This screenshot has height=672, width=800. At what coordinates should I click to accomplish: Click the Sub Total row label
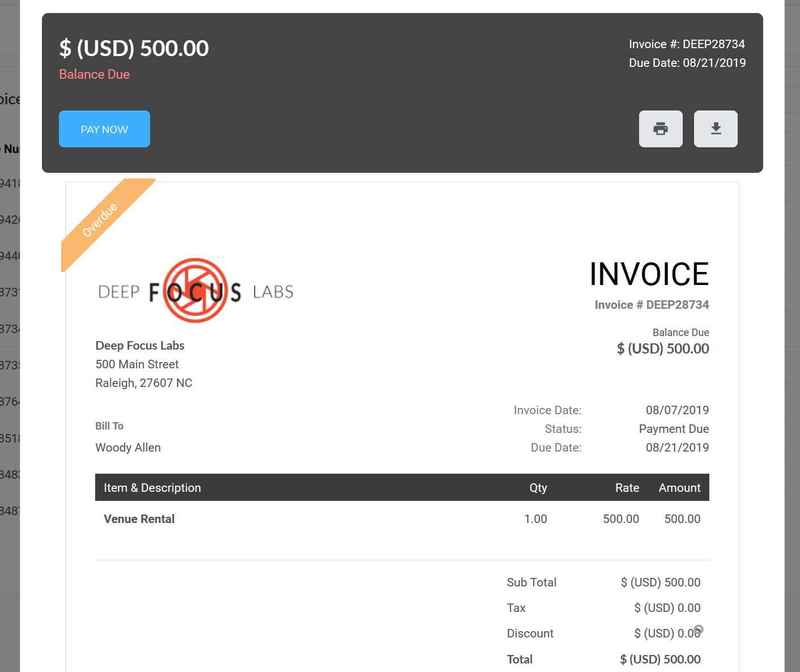pyautogui.click(x=531, y=582)
